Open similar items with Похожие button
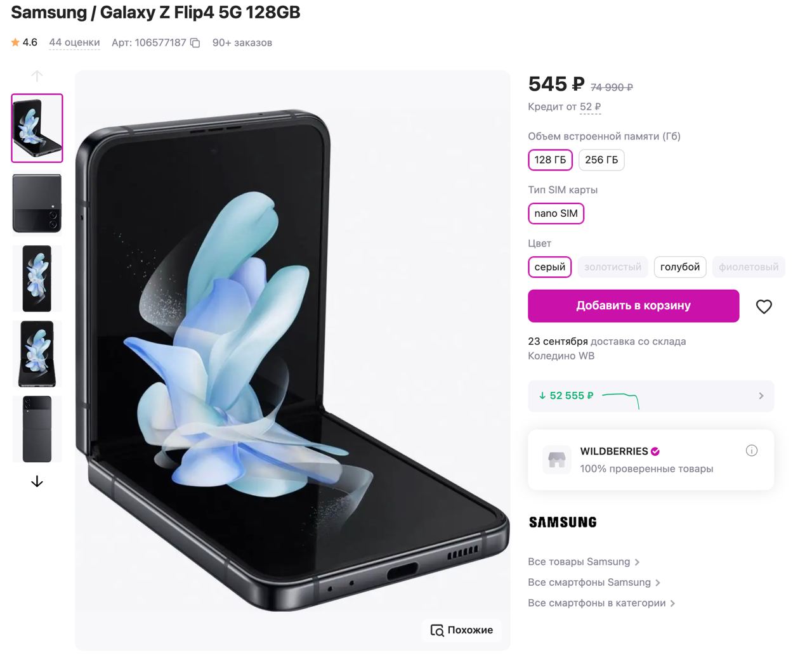This screenshot has width=812, height=660. (x=462, y=630)
